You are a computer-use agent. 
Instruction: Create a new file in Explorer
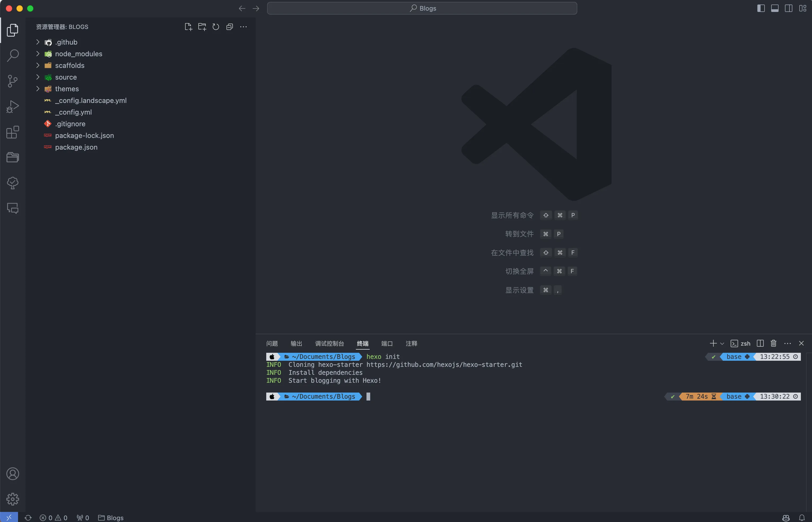pyautogui.click(x=189, y=27)
